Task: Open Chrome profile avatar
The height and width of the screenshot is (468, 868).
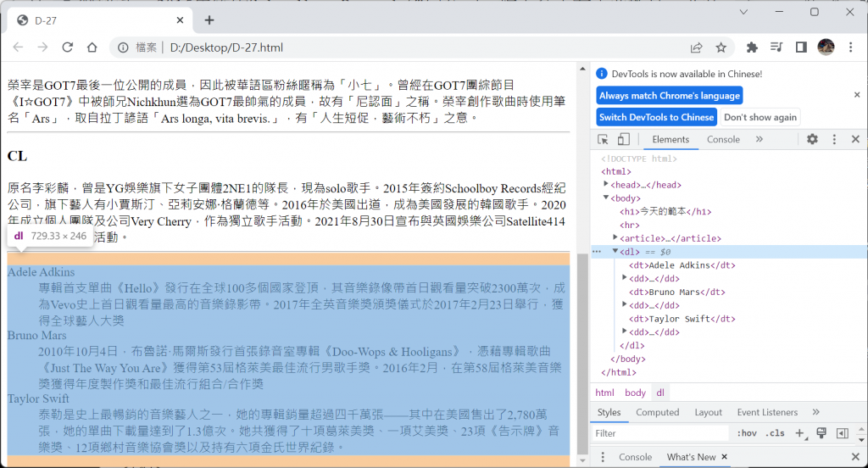Action: (x=826, y=47)
